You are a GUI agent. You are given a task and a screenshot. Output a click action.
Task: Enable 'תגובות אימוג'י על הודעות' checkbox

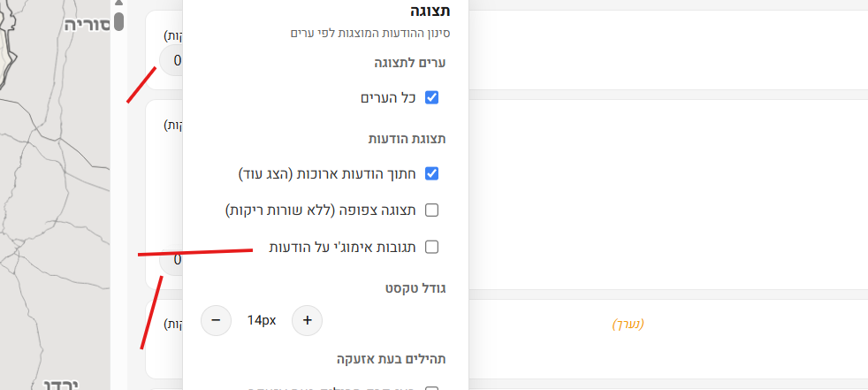(x=432, y=247)
